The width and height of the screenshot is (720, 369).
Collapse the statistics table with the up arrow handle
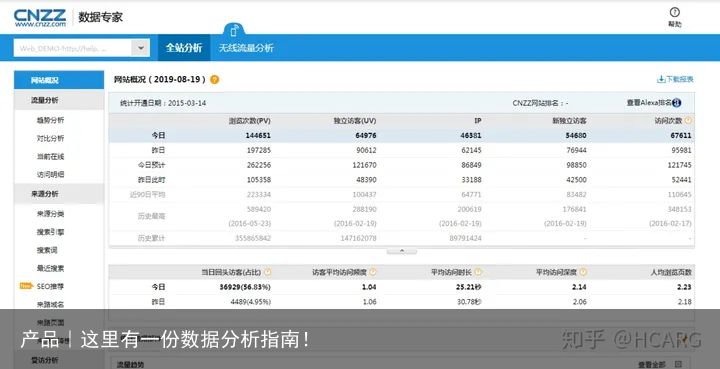402,251
